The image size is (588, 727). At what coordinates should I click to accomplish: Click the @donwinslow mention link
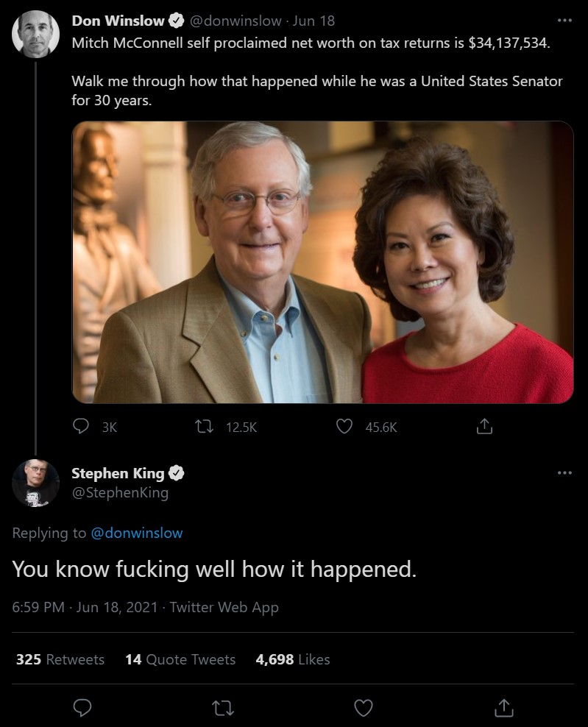[x=136, y=533]
